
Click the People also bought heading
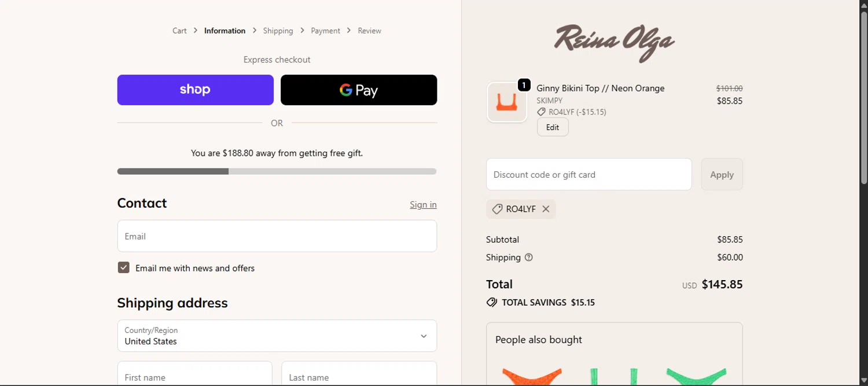coord(539,340)
